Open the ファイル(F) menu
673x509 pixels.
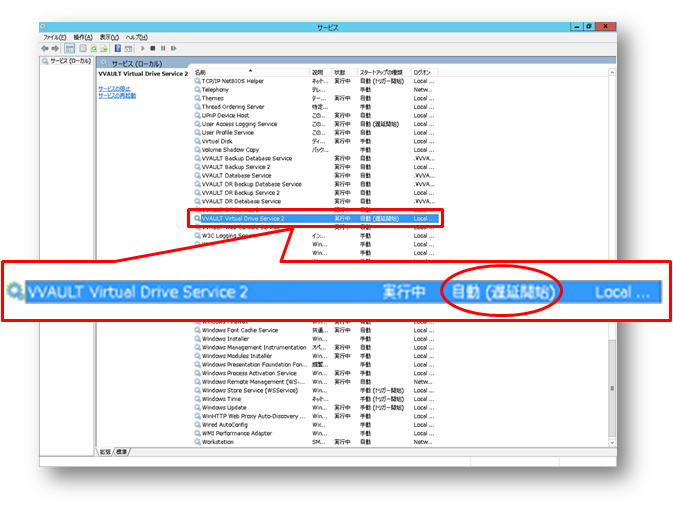(x=55, y=37)
